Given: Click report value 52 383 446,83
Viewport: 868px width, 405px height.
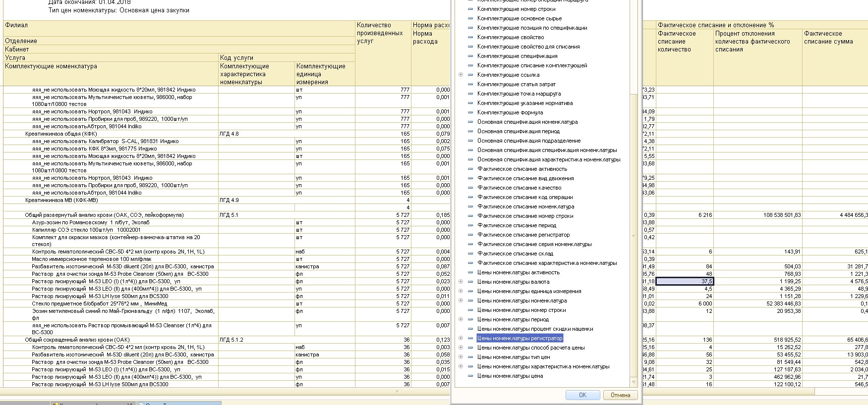Looking at the screenshot, I should (784, 304).
